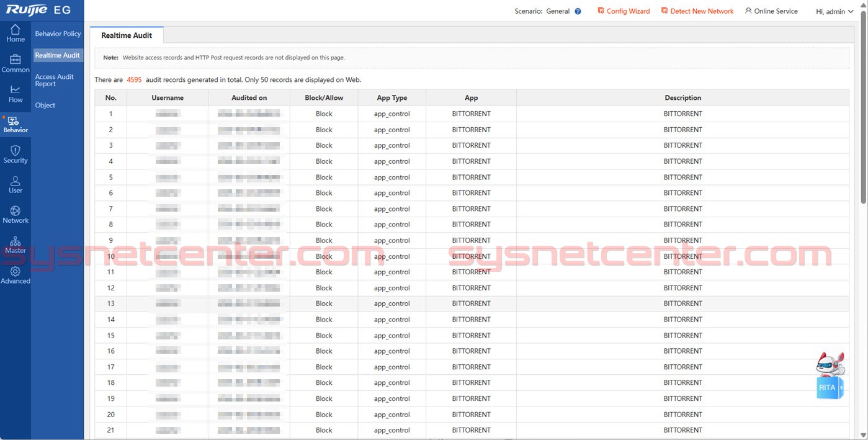The height and width of the screenshot is (440, 868).
Task: Click the Advanced gear icon
Action: tap(16, 272)
